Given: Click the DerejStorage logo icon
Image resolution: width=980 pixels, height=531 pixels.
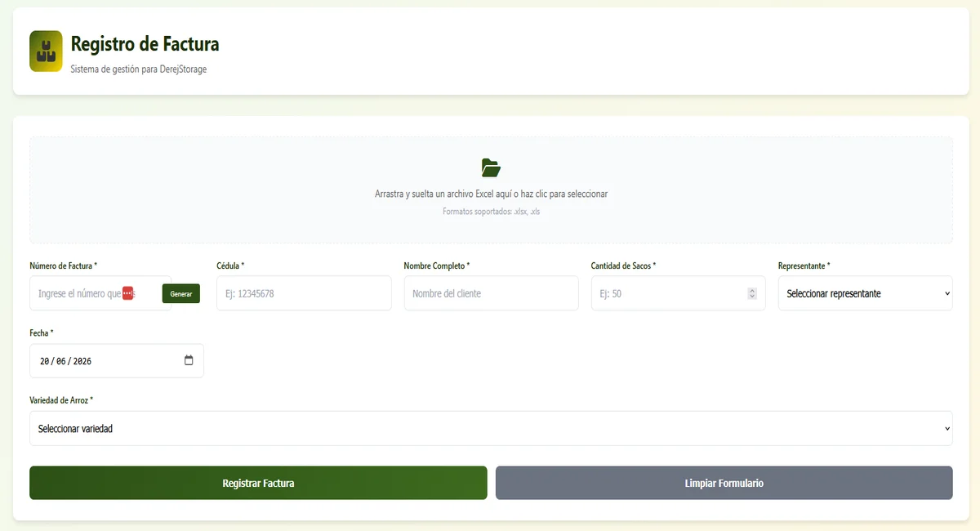Looking at the screenshot, I should [x=46, y=51].
